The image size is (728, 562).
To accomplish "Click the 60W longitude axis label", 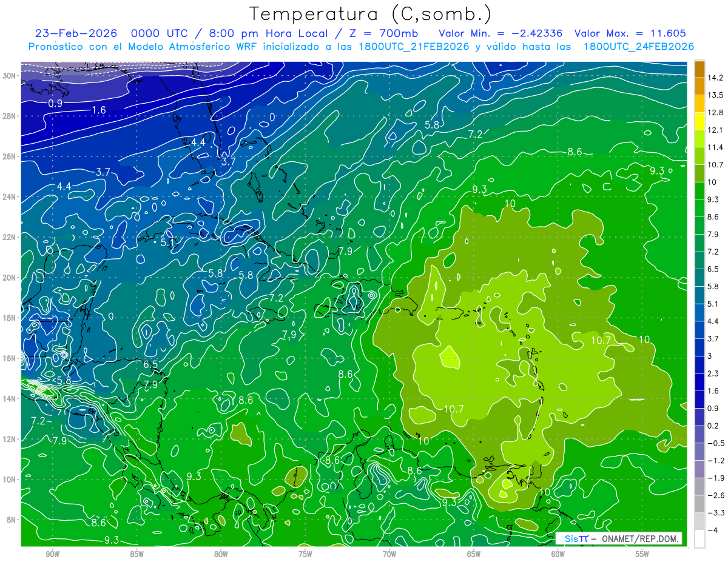I will 558,554.
